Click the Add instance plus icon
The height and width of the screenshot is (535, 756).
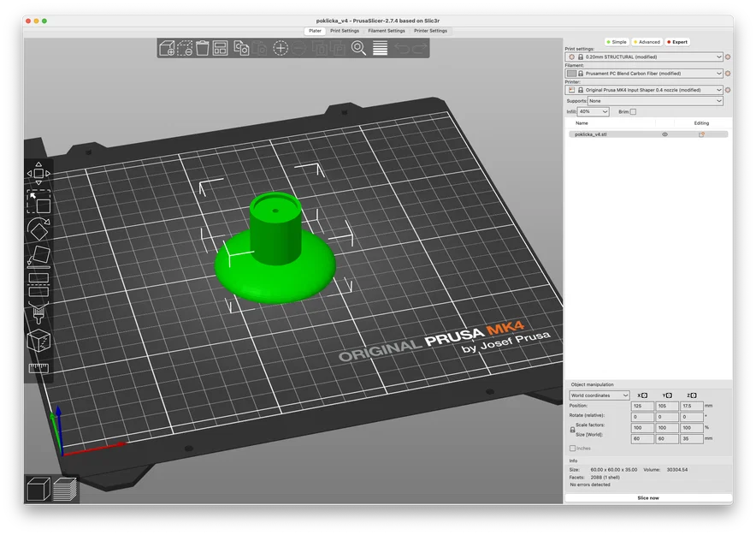281,48
